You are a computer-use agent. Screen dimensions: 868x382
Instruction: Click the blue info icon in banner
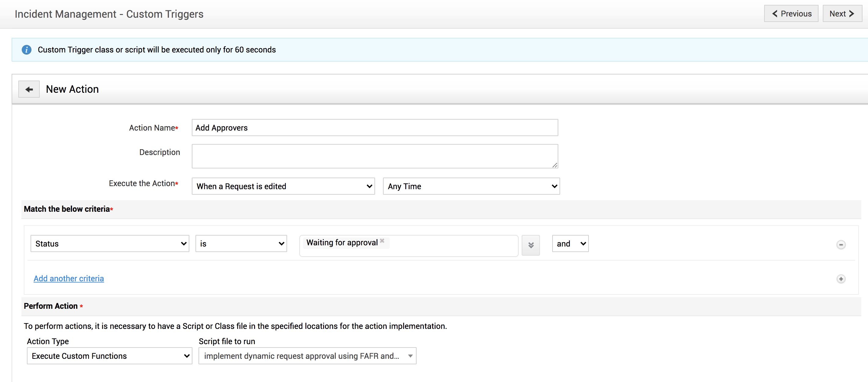(x=26, y=50)
